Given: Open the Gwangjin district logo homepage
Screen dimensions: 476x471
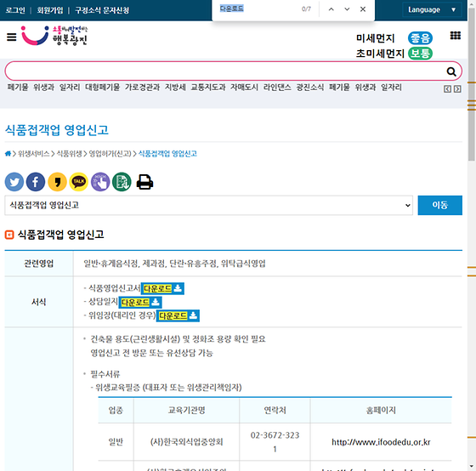Looking at the screenshot, I should click(54, 36).
